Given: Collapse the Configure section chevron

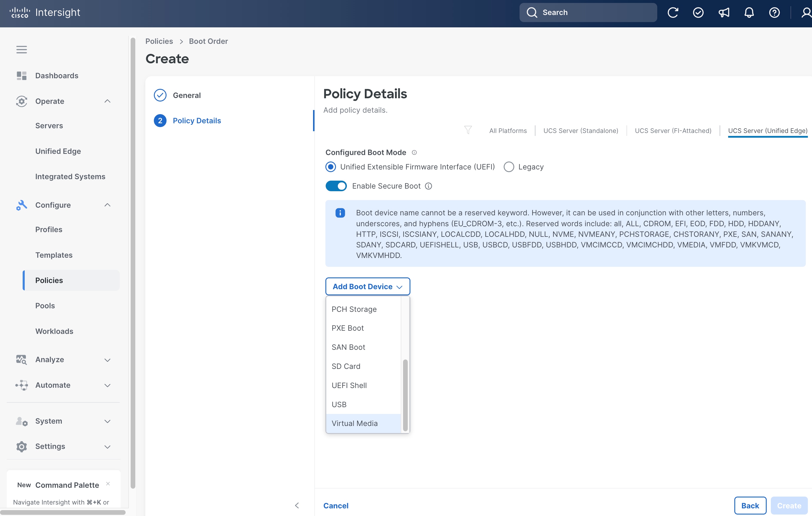Looking at the screenshot, I should (x=107, y=205).
